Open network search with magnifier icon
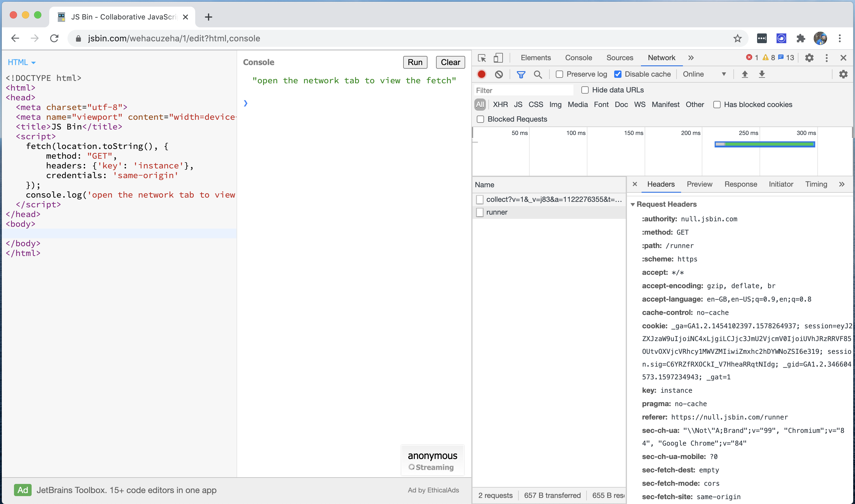The height and width of the screenshot is (504, 855). pos(538,74)
